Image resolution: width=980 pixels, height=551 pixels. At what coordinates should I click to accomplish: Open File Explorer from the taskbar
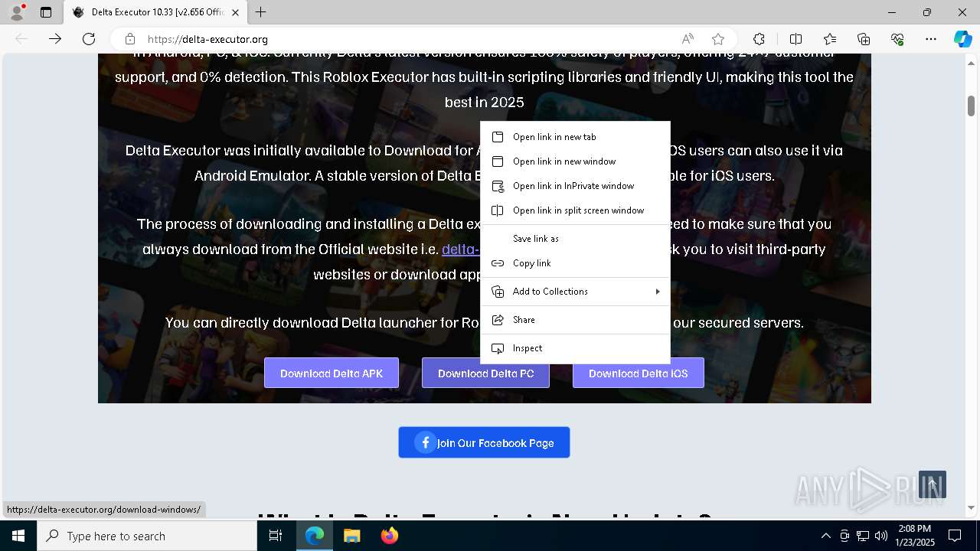pyautogui.click(x=351, y=536)
